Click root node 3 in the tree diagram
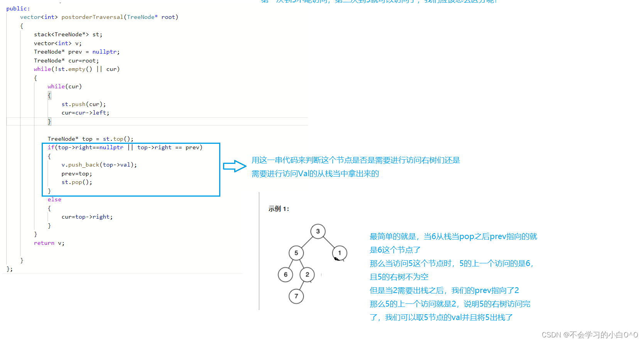The height and width of the screenshot is (342, 644). [x=318, y=231]
